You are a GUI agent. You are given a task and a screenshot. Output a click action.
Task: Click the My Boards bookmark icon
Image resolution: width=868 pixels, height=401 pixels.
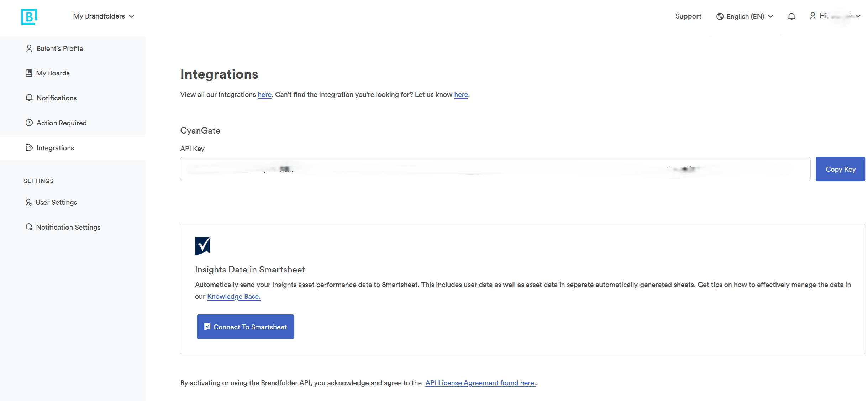click(29, 73)
